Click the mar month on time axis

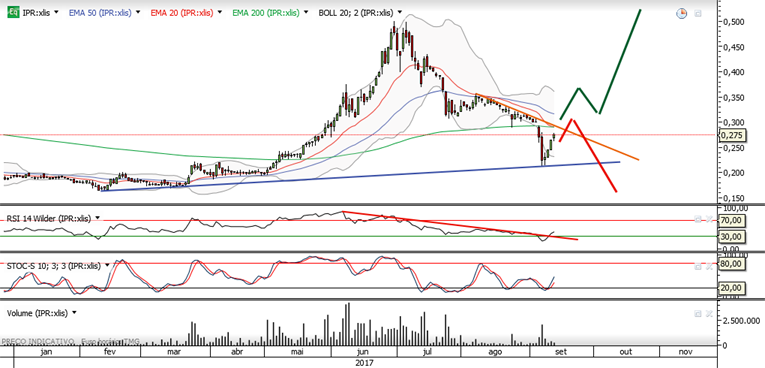[x=174, y=351]
